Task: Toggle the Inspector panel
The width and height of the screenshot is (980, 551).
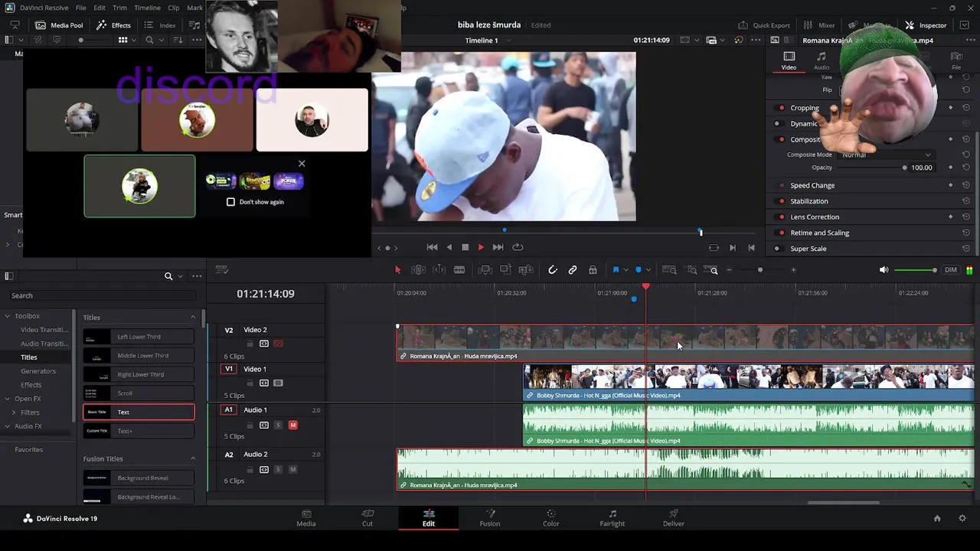Action: (x=926, y=25)
